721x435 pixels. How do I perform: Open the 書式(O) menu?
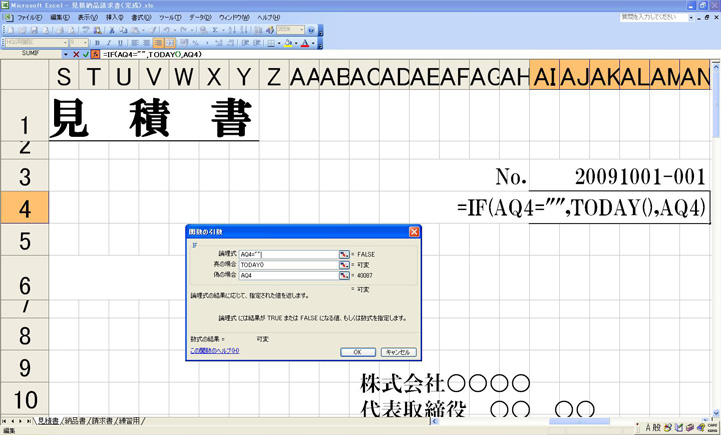(141, 17)
